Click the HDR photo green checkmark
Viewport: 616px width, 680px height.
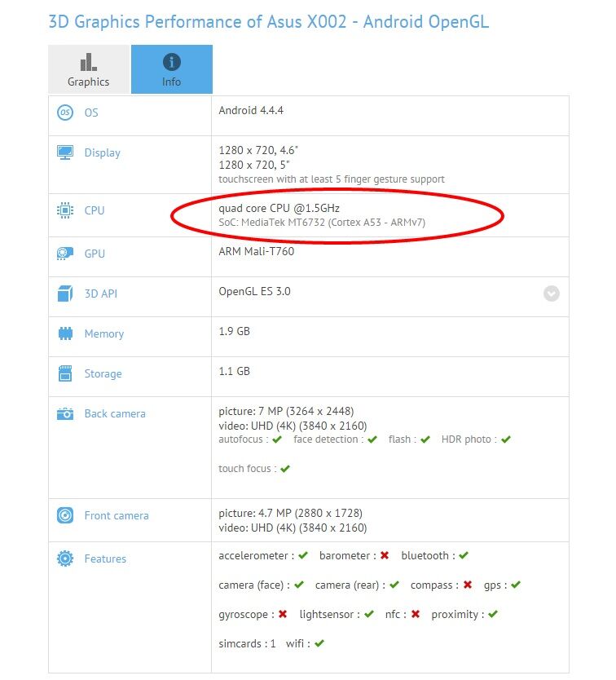point(505,439)
